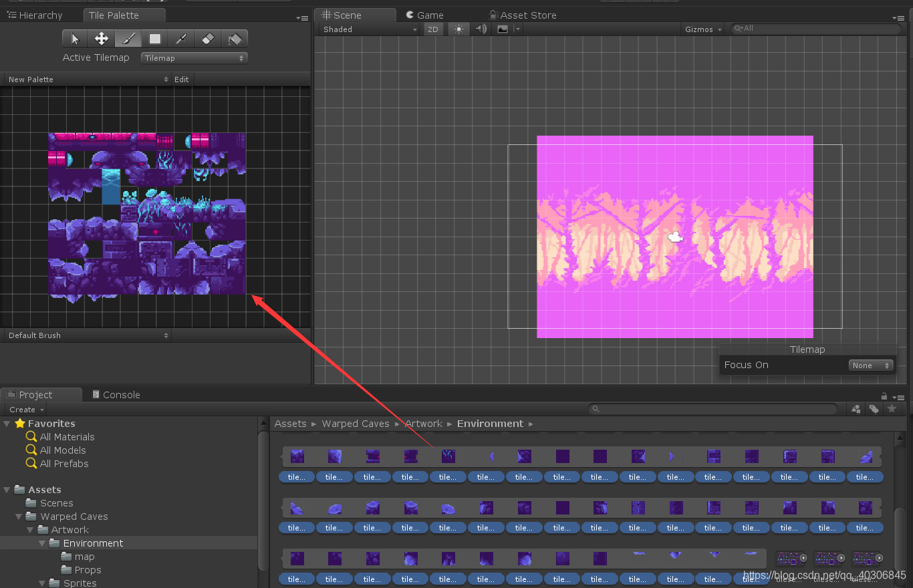
Task: Toggle 2D mode in Scene view
Action: pyautogui.click(x=433, y=29)
